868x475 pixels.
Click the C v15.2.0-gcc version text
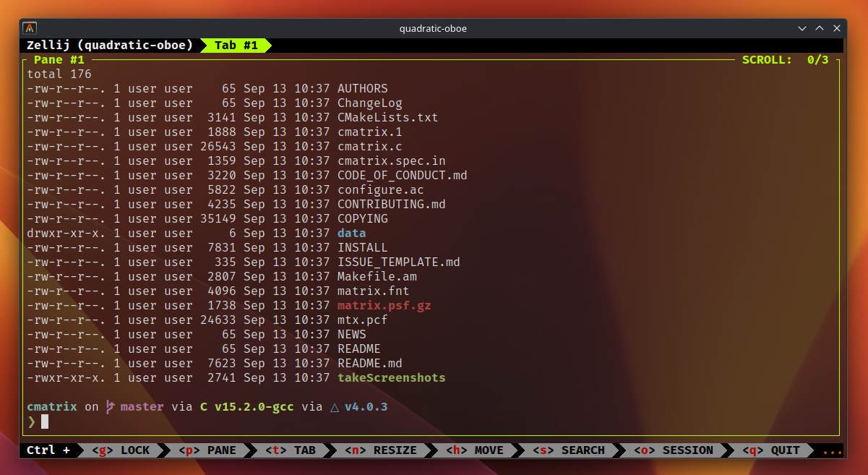point(247,407)
